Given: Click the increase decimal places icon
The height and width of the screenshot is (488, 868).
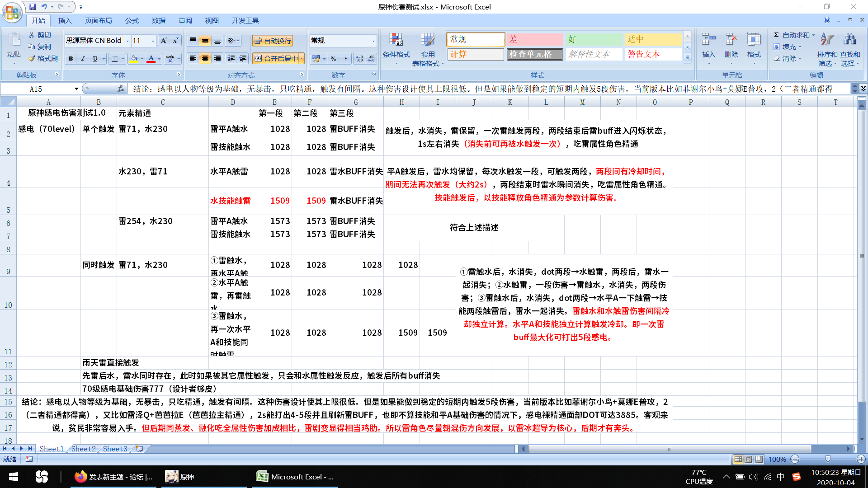Looking at the screenshot, I should [359, 59].
